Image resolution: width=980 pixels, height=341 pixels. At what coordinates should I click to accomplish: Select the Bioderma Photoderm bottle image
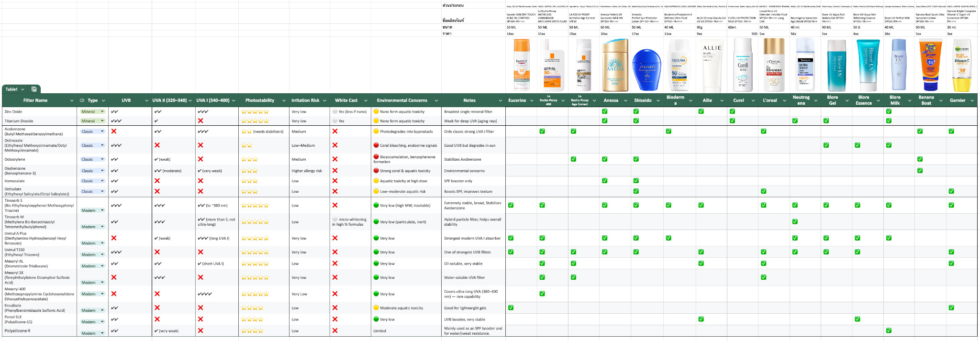point(679,66)
